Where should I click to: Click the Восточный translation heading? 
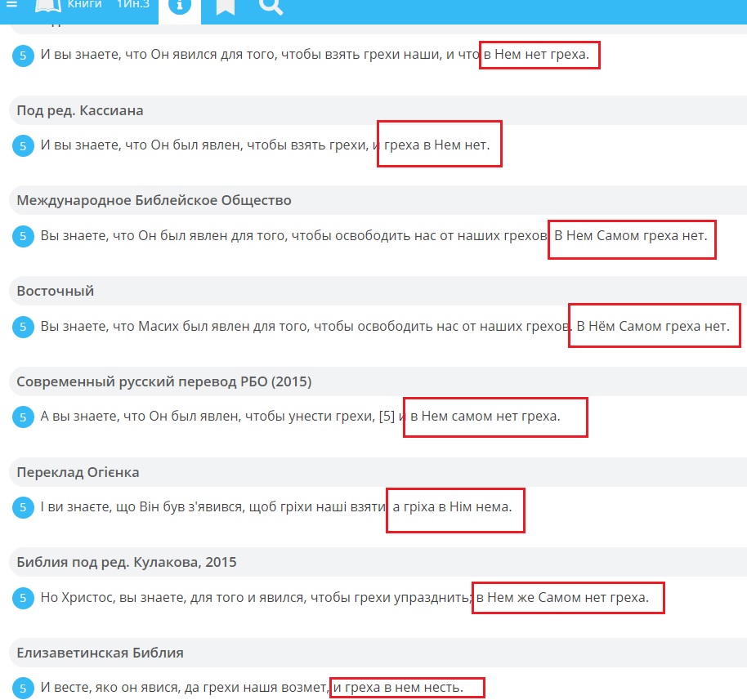pos(56,291)
